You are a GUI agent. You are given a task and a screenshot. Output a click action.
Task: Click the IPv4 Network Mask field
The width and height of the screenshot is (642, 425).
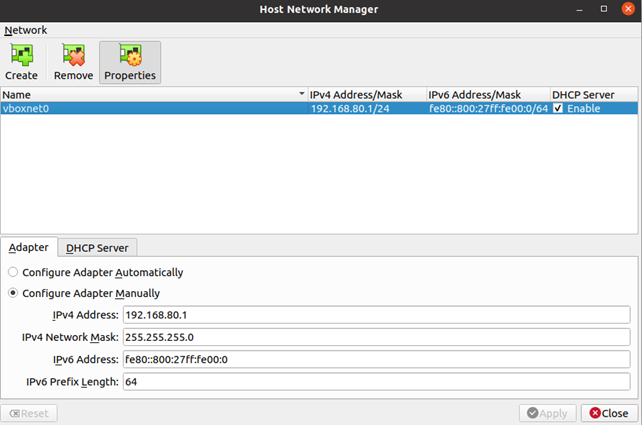click(376, 337)
